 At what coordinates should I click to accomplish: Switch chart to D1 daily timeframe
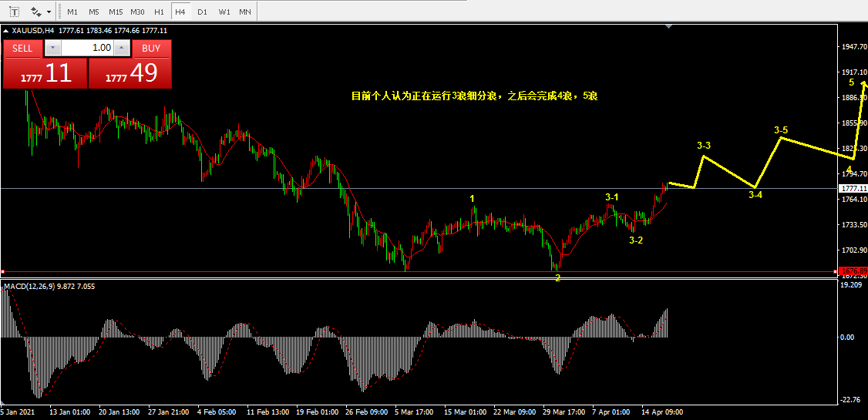202,12
